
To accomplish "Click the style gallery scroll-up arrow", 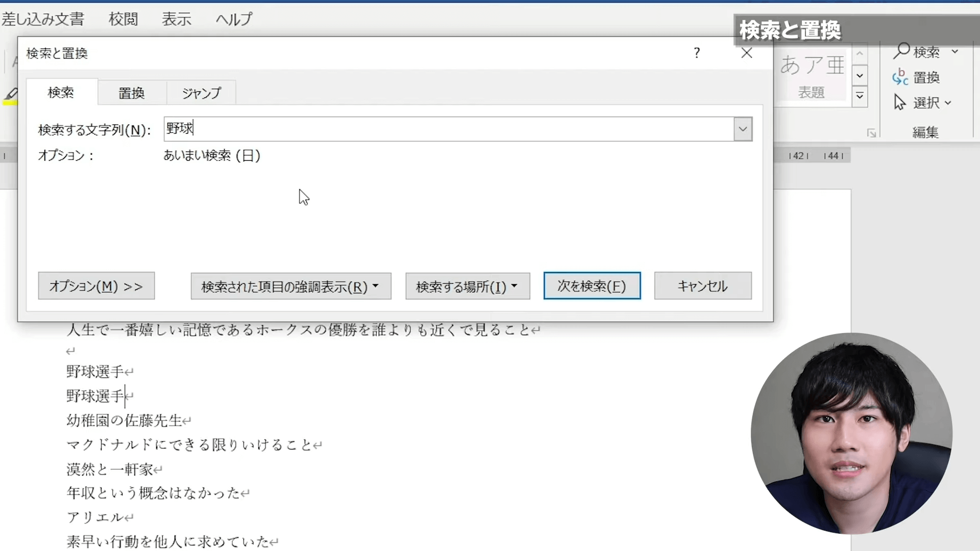I will 860,53.
